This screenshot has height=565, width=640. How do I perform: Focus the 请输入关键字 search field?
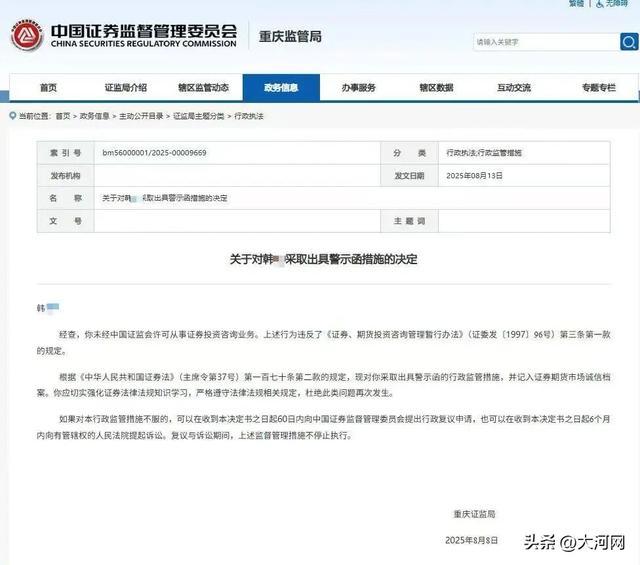538,42
